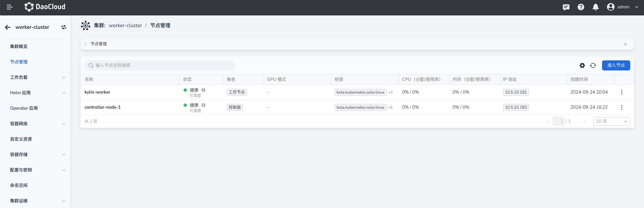644x208 pixels.
Task: Show health info for kylin-worker status
Action: click(203, 90)
